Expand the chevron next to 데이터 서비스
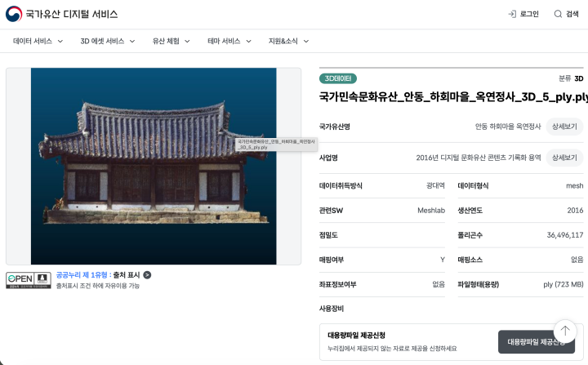Screen dimensions: 588x365 click(60, 42)
